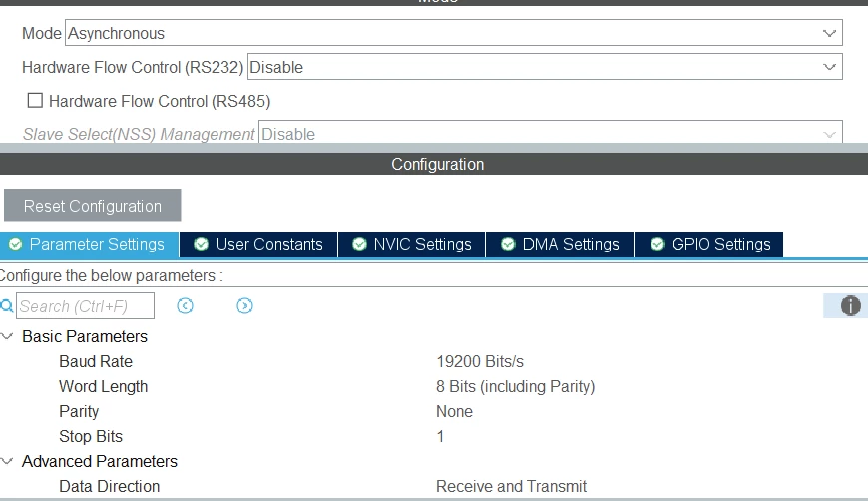Open the Mode dropdown set to Asynchronous
The height and width of the screenshot is (501, 868).
[454, 33]
